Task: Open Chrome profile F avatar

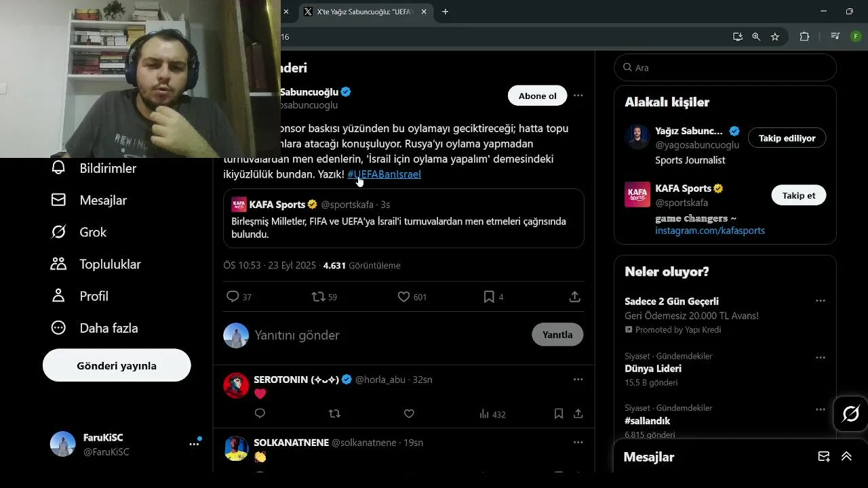Action: 856,37
